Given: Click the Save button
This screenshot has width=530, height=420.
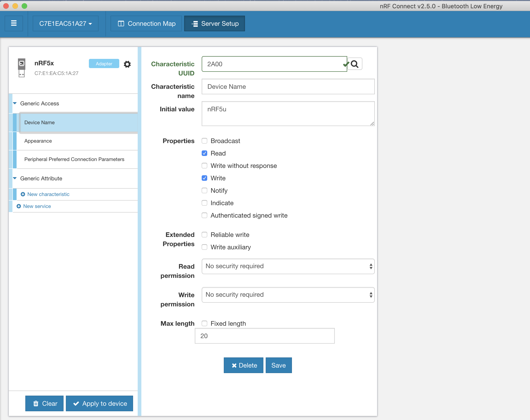Looking at the screenshot, I should (279, 365).
